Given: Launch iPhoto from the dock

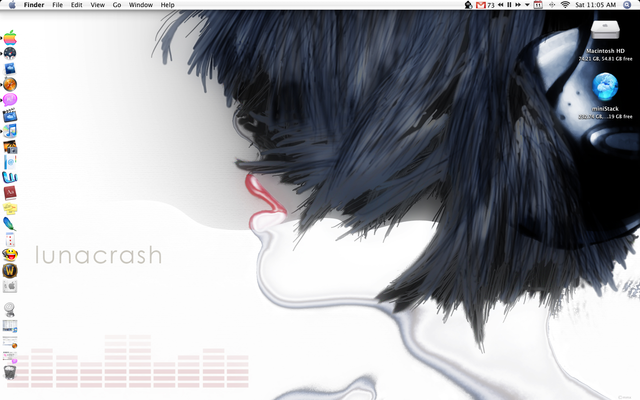Looking at the screenshot, I should [10, 147].
